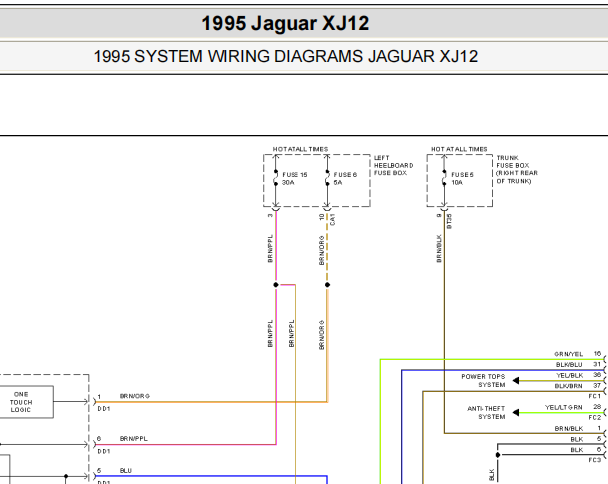Click the "FC2" connector label
This screenshot has width=608, height=484.
coord(594,417)
